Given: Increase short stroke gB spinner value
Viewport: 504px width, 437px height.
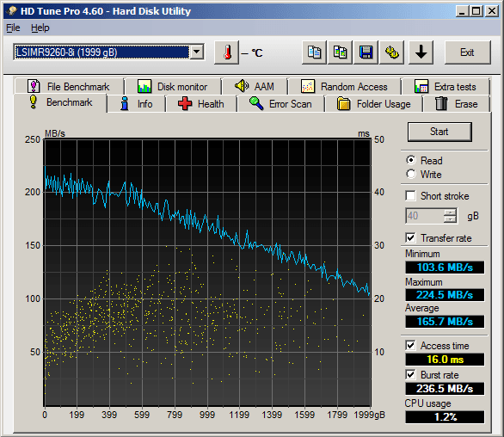Looking at the screenshot, I should pos(450,212).
